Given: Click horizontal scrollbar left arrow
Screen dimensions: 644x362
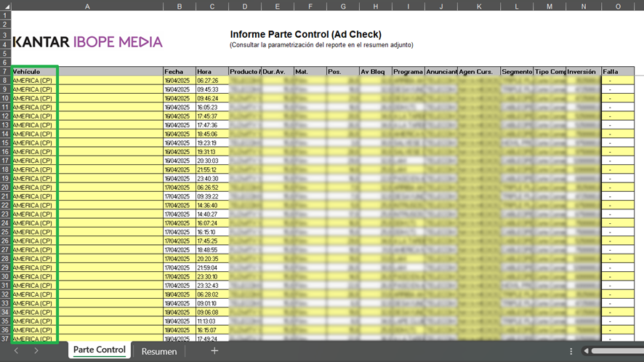Looking at the screenshot, I should pos(586,351).
